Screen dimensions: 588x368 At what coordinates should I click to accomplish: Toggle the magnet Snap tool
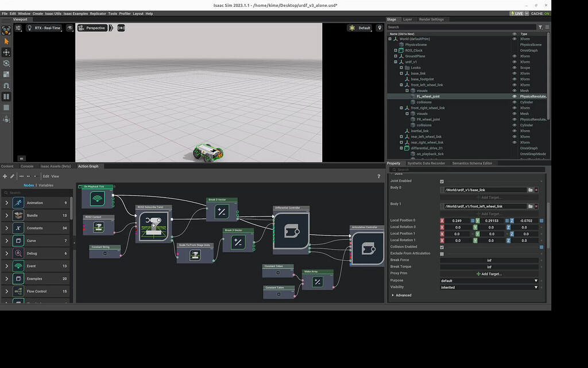click(7, 85)
